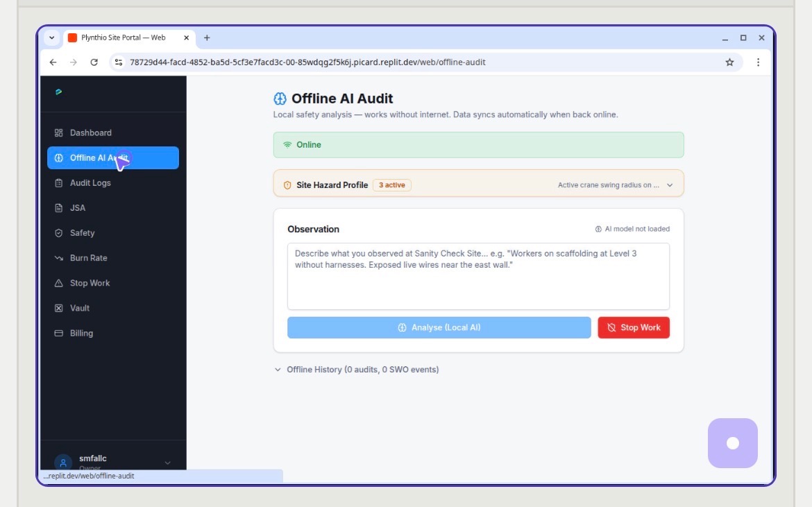
Task: Focus the Observation text area
Action: [x=478, y=276]
